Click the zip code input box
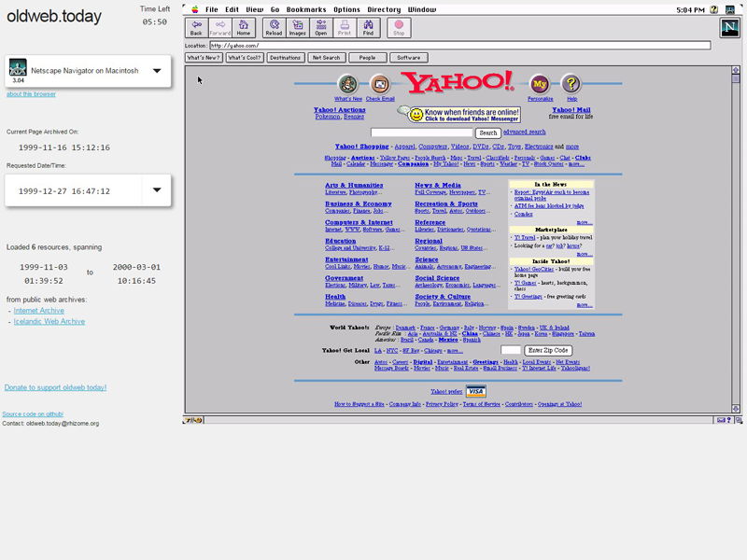Viewport: 747px width, 560px height. pos(511,350)
